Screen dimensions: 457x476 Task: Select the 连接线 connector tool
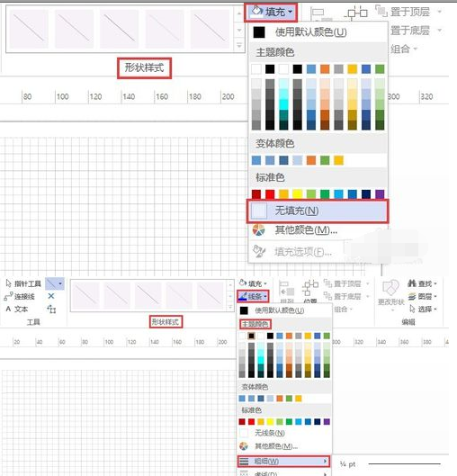click(20, 296)
